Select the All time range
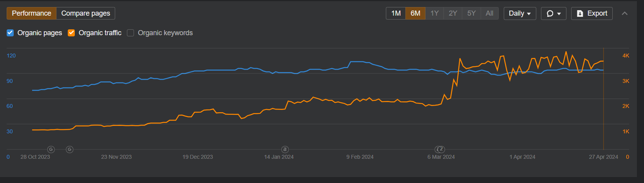The image size is (644, 183). [x=489, y=13]
